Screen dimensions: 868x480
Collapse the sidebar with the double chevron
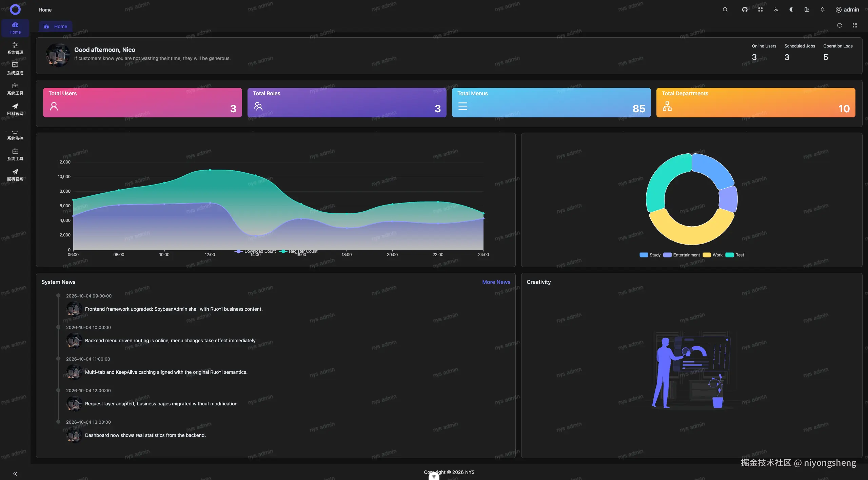15,474
